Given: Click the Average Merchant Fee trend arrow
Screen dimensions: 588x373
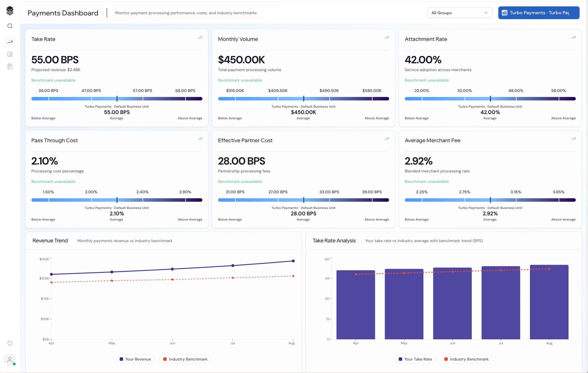Looking at the screenshot, I should (573, 139).
